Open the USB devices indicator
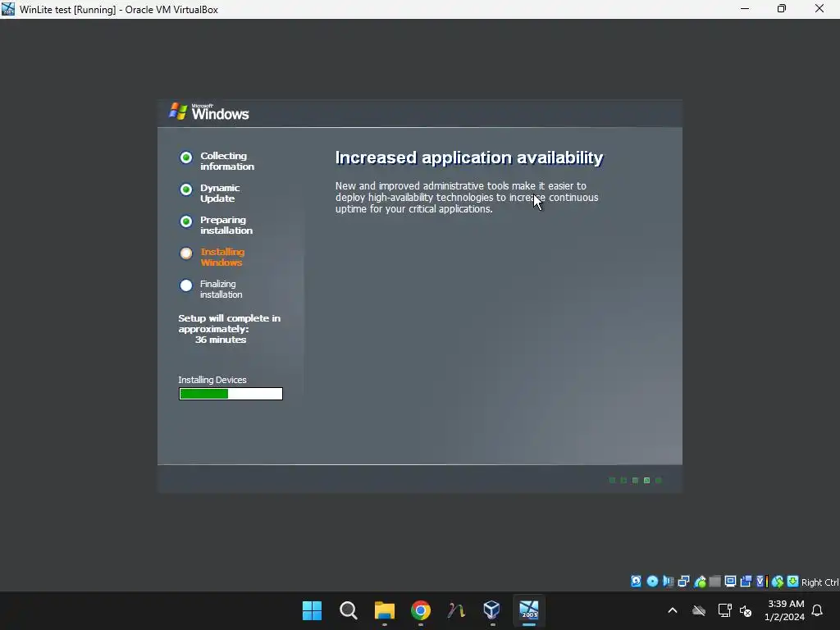 700,582
